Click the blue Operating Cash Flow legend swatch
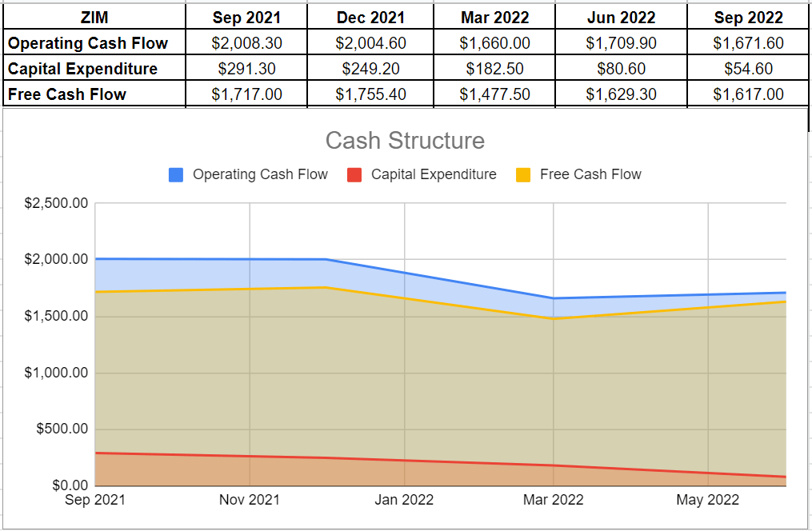This screenshot has width=812, height=531. click(176, 175)
